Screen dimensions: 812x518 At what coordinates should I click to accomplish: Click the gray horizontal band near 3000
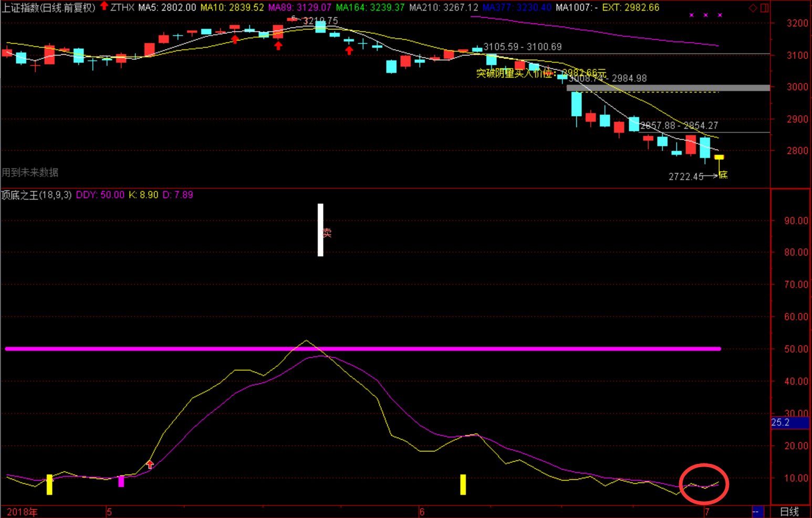tap(668, 88)
